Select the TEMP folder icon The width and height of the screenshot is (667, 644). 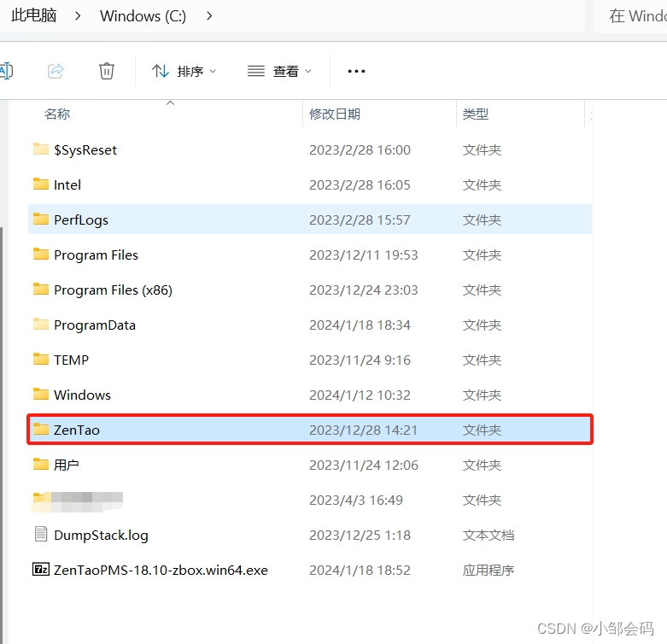(41, 359)
